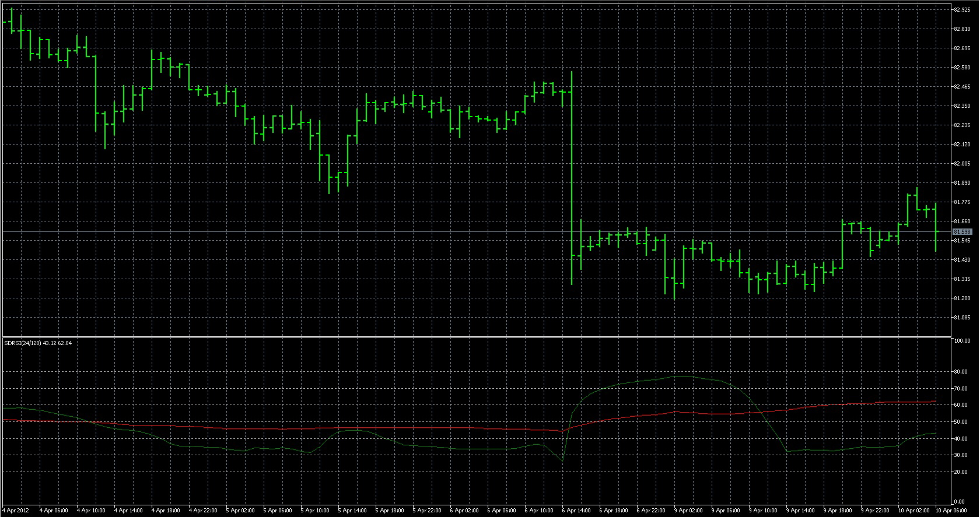Select the 6 Apr 06:00 time label

pyautogui.click(x=502, y=511)
